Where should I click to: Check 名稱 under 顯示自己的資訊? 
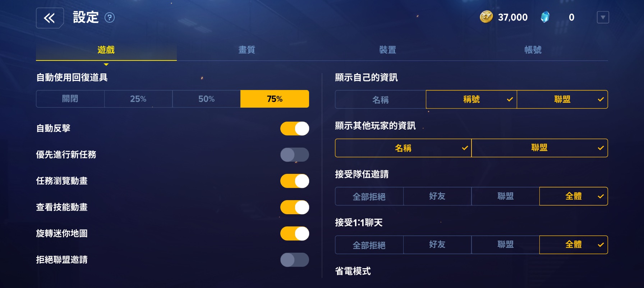pyautogui.click(x=380, y=99)
